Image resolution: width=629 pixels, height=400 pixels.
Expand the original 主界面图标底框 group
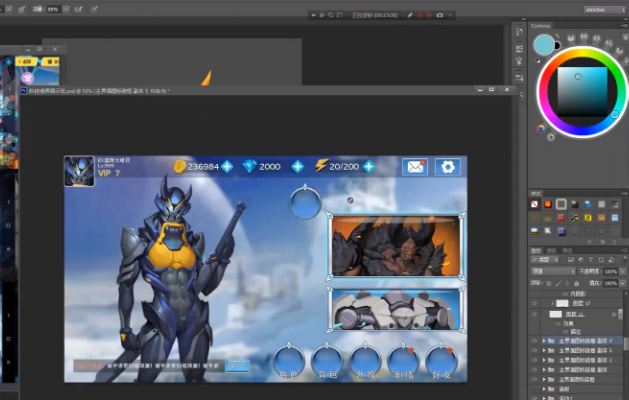click(544, 380)
